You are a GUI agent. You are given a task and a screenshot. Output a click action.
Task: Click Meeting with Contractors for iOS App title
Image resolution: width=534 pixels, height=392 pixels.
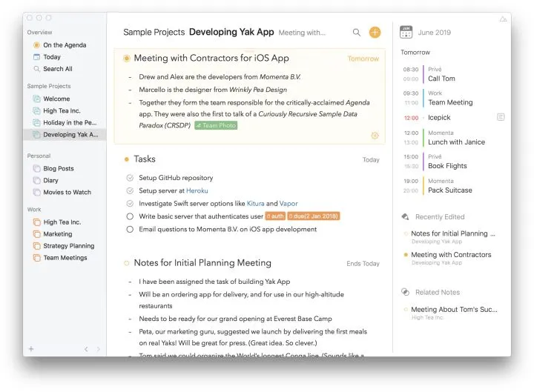211,59
